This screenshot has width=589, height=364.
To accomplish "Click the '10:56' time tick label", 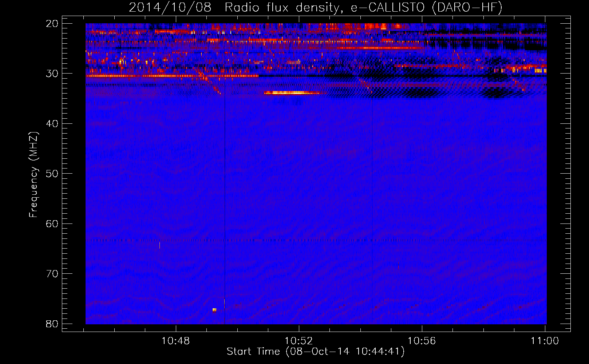I will coord(422,341).
